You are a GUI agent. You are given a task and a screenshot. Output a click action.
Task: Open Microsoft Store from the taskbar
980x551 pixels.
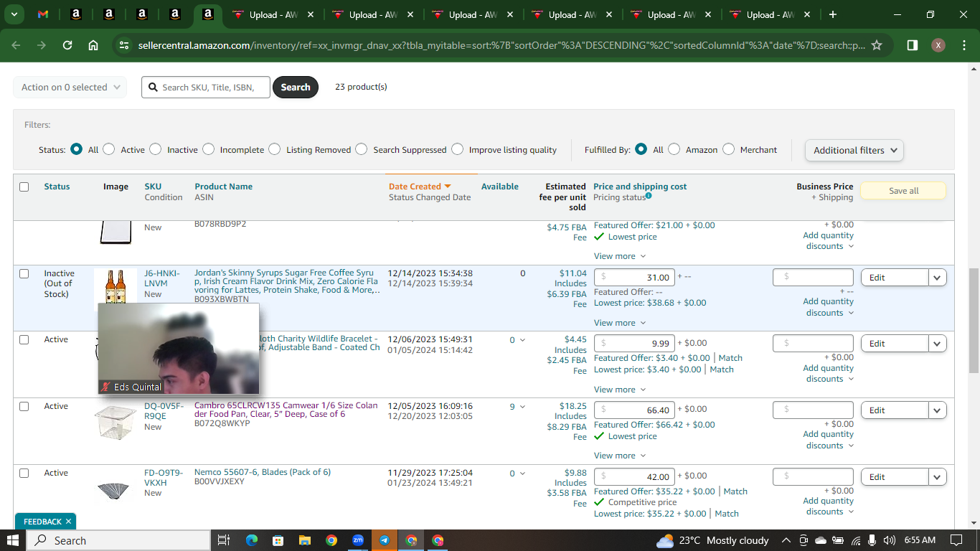point(278,540)
